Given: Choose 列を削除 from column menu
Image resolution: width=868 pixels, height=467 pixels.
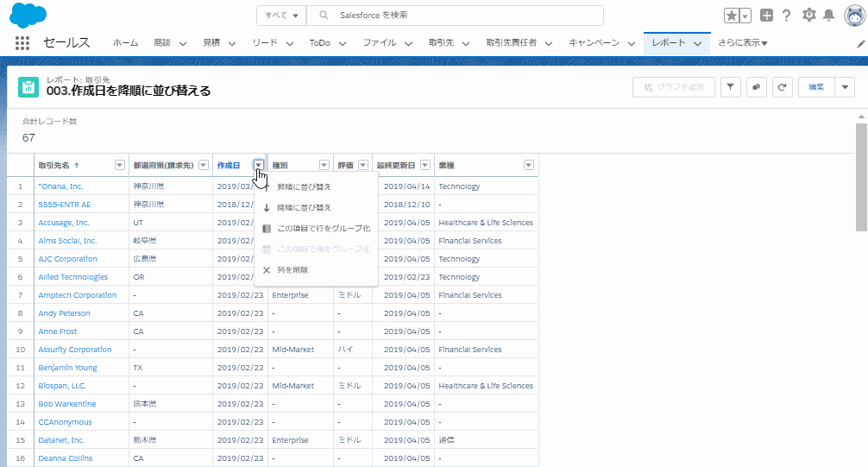Looking at the screenshot, I should pyautogui.click(x=316, y=270).
